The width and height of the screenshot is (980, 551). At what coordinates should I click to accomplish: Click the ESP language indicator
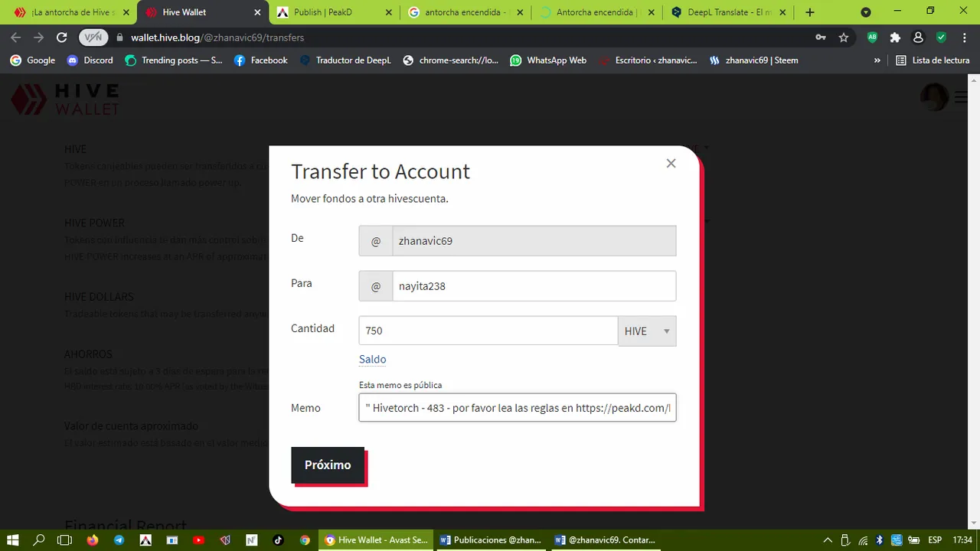(x=935, y=540)
